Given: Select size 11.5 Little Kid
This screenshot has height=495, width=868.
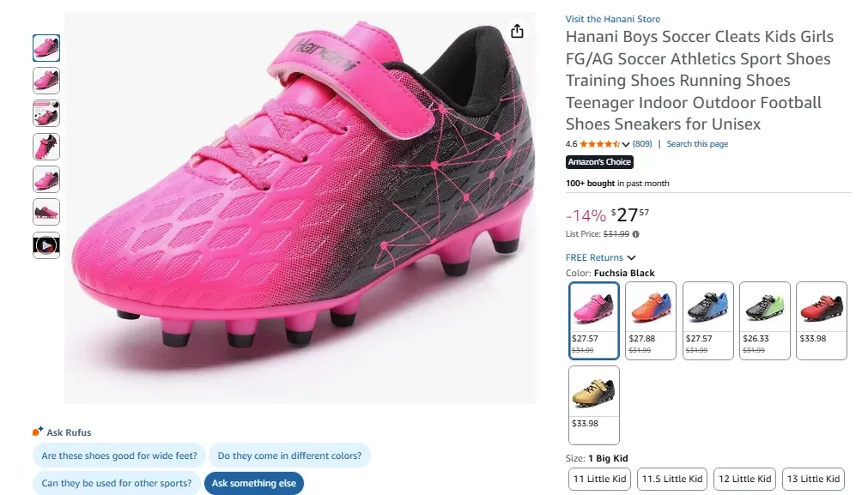Looking at the screenshot, I should coord(672,479).
